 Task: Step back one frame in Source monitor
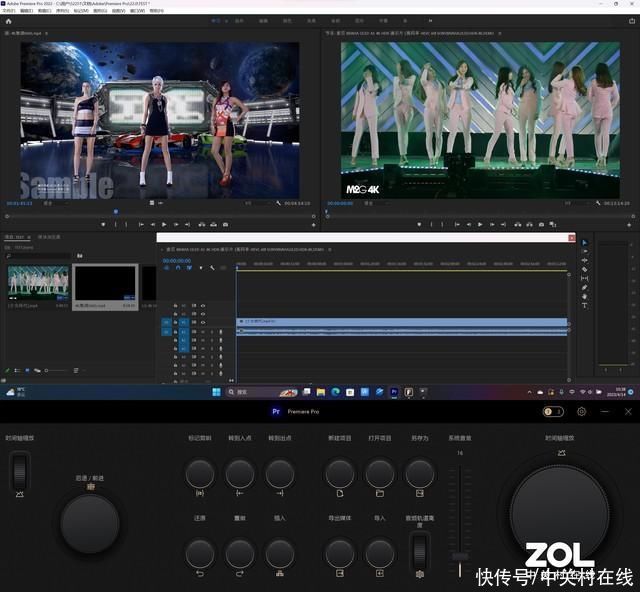[x=152, y=225]
